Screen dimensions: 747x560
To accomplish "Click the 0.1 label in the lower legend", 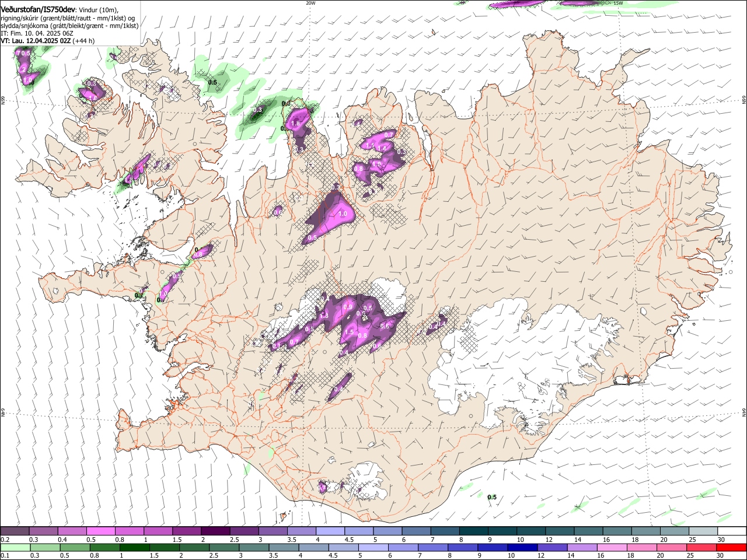I will tap(5, 555).
